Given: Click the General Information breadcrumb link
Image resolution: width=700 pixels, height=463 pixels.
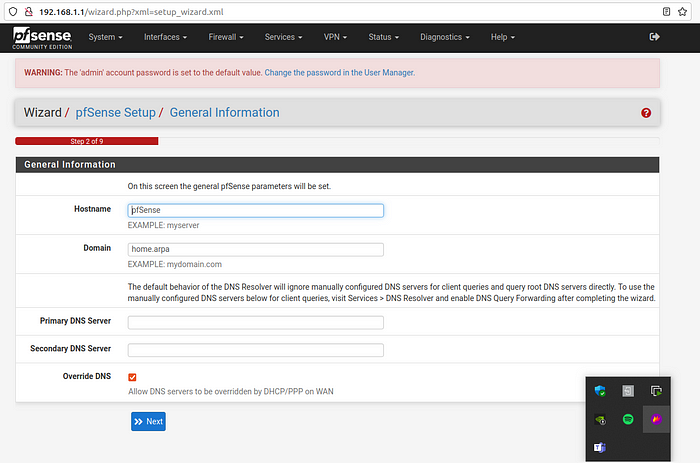Looking at the screenshot, I should (x=225, y=113).
